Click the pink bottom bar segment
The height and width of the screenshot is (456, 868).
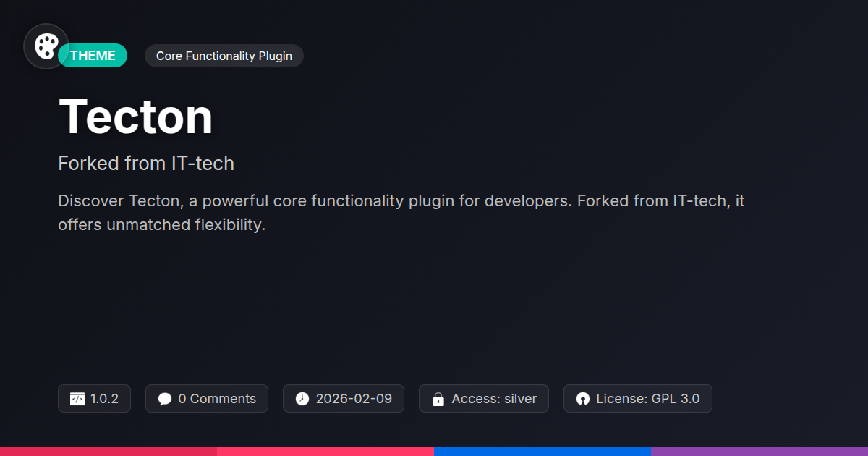pos(325,451)
